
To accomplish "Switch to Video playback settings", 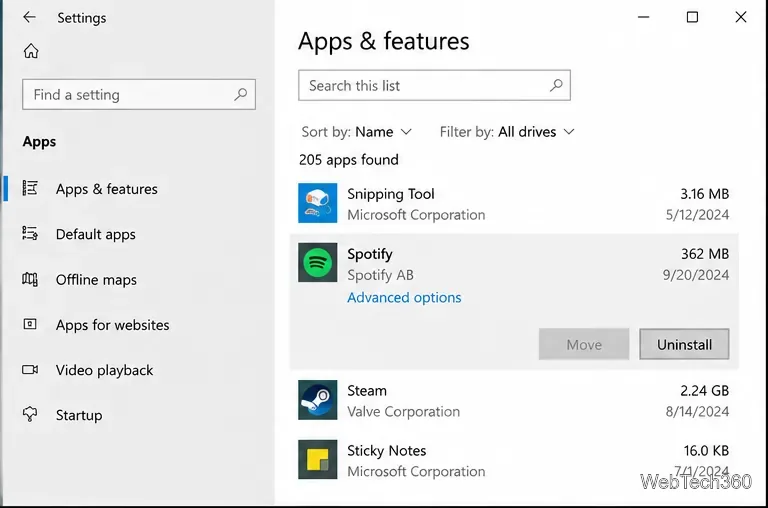I will [x=104, y=370].
